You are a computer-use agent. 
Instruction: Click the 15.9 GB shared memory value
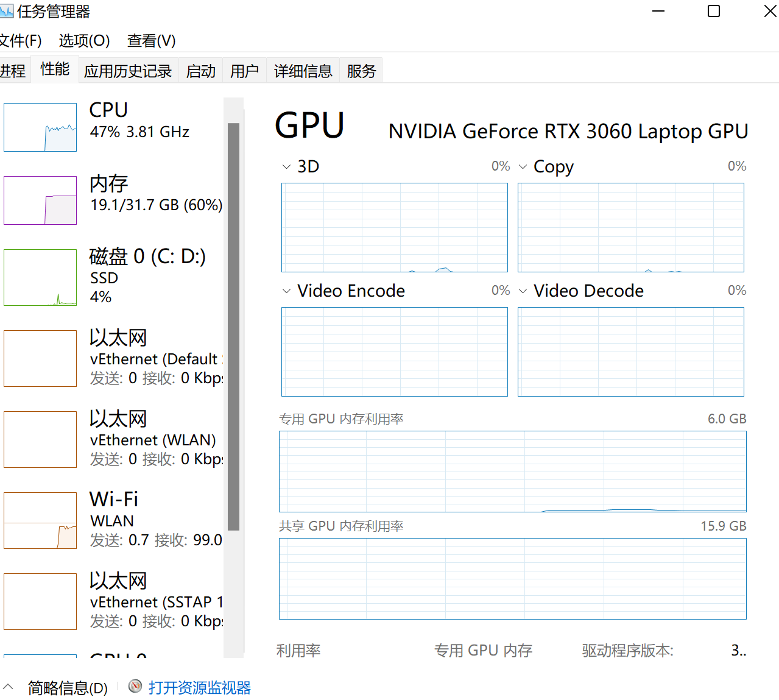point(724,526)
